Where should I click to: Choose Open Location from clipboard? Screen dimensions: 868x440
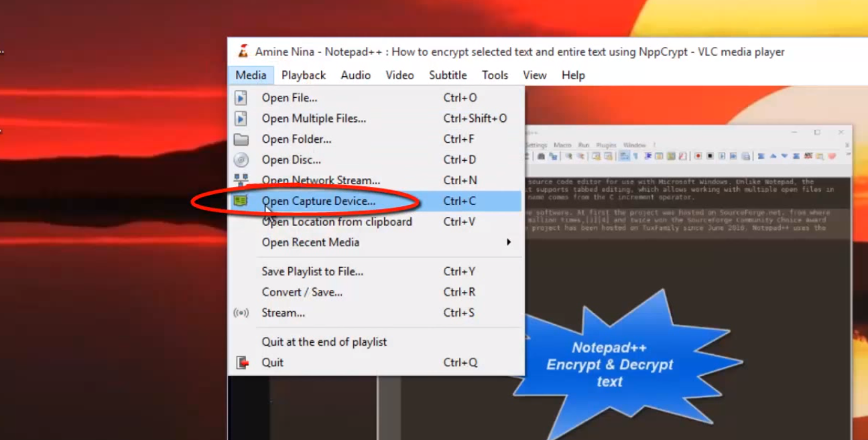point(376,222)
